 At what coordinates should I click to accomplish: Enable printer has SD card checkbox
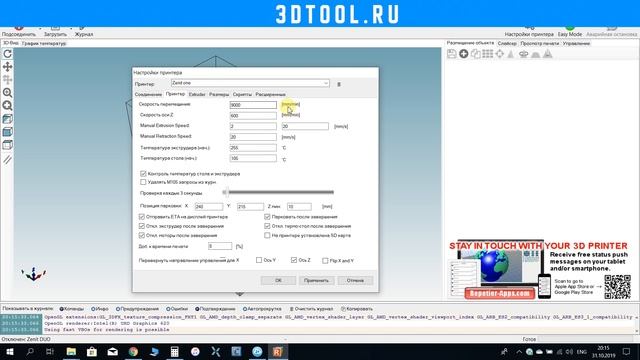[267, 236]
